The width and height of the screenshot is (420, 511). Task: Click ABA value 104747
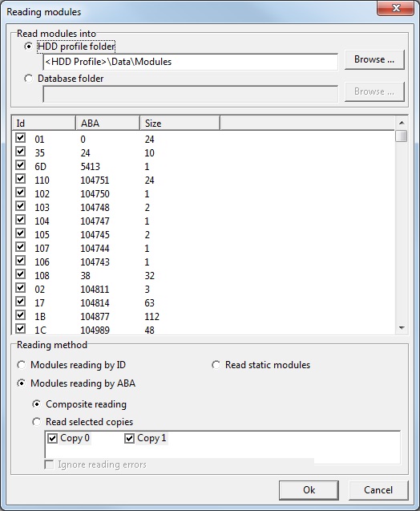click(x=95, y=221)
